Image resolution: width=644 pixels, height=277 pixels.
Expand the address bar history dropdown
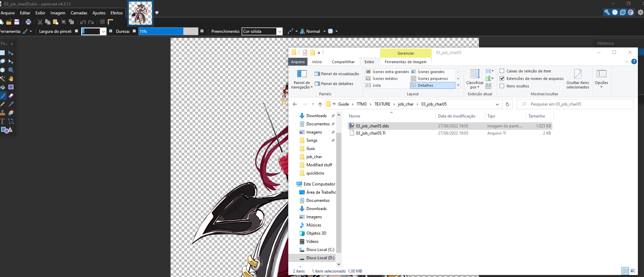pyautogui.click(x=497, y=104)
